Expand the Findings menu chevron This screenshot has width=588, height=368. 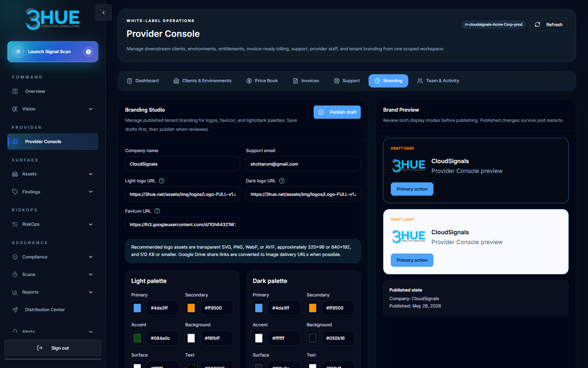pyautogui.click(x=91, y=191)
